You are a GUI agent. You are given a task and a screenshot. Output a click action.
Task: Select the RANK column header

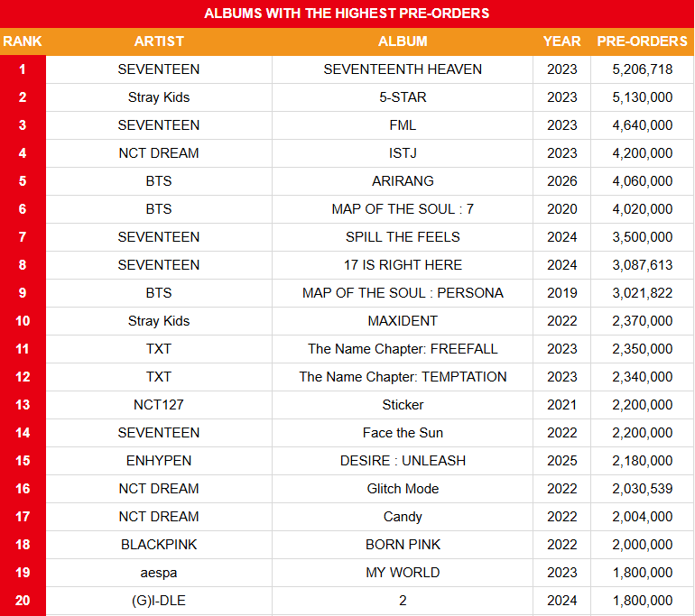(x=23, y=41)
